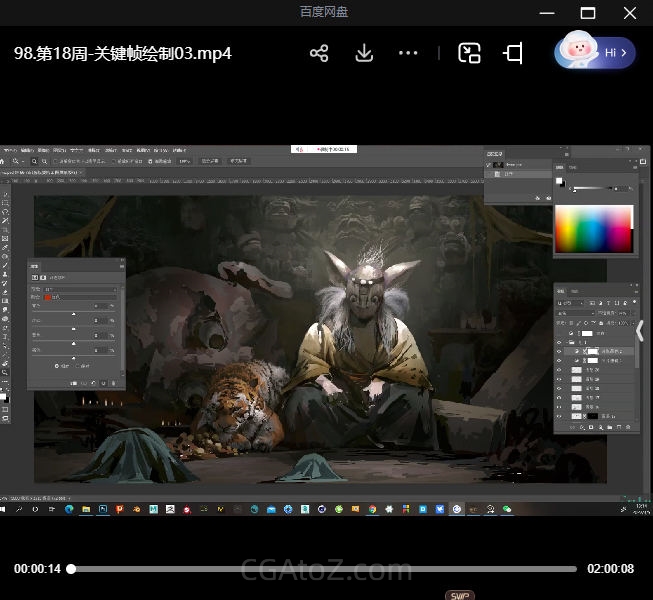Open the blend mode dropdown in Layers panel

pyautogui.click(x=575, y=313)
